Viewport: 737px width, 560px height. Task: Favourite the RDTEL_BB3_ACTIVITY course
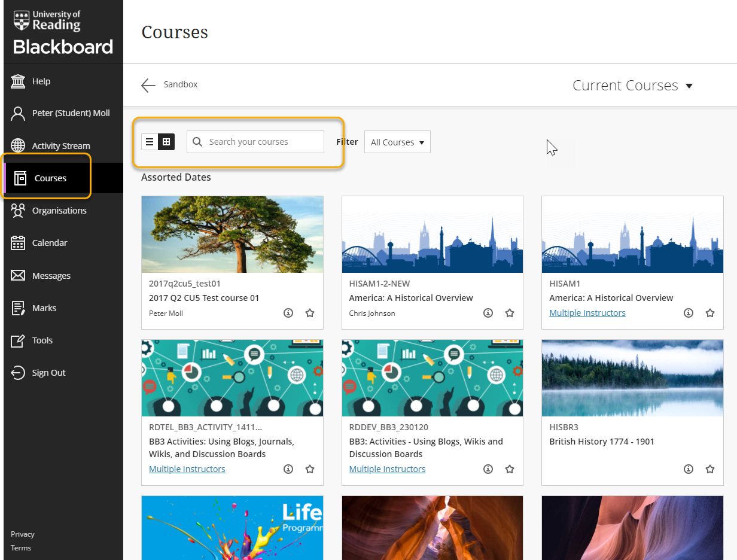310,469
